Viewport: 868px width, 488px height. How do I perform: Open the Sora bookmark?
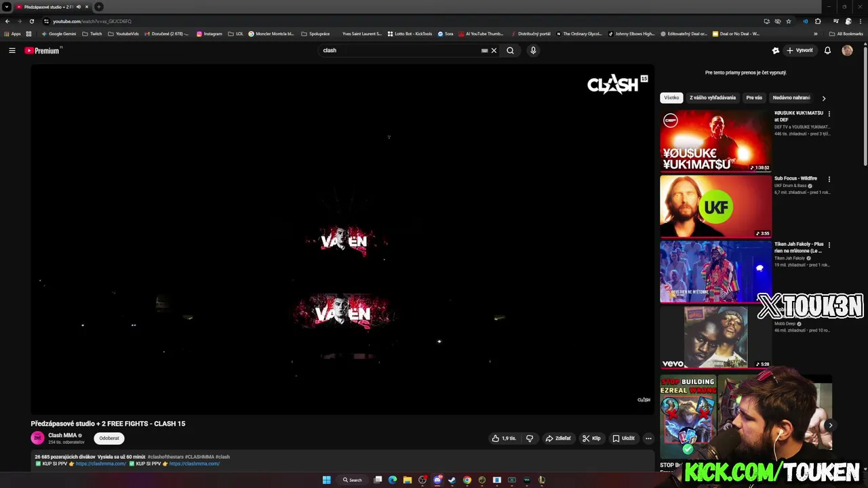tap(446, 33)
